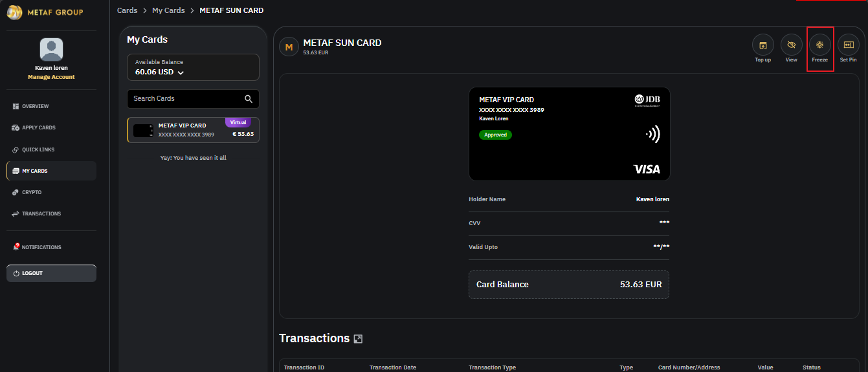The height and width of the screenshot is (372, 868).
Task: Click link icon beside Quick Links
Action: click(16, 149)
